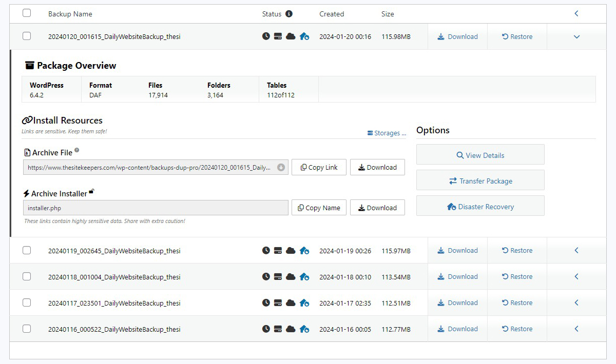The image size is (616, 364).
Task: Collapse the expanded 20240120 backup details chevron
Action: (576, 37)
